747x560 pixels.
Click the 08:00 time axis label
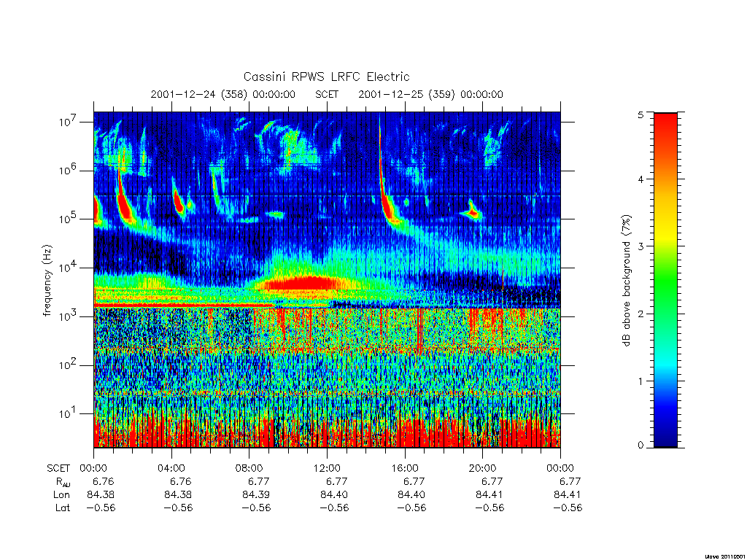click(249, 469)
